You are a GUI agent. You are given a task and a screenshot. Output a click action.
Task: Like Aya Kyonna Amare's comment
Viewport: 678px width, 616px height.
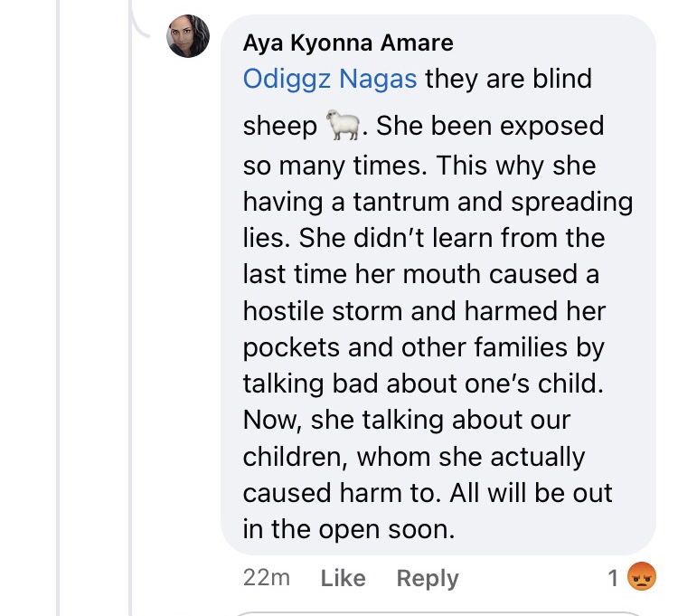tap(343, 578)
